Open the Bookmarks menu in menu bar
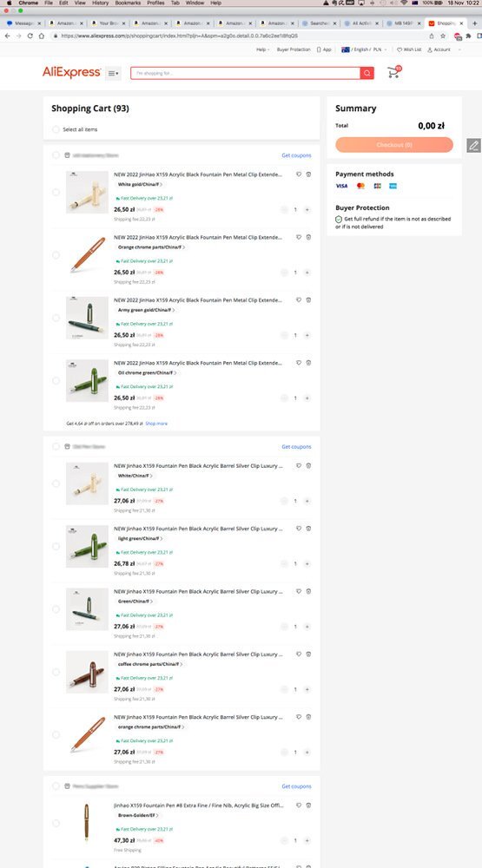Screen dimensions: 482x868 [128, 3]
